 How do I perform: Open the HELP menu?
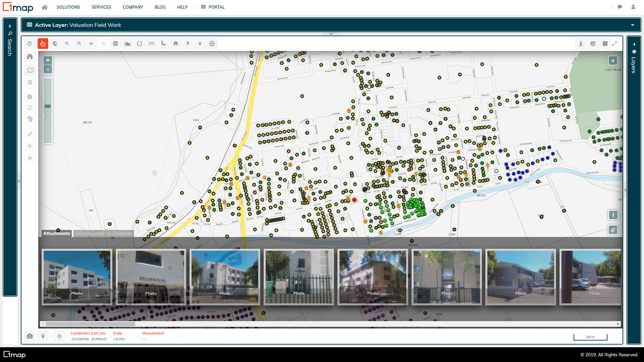182,7
